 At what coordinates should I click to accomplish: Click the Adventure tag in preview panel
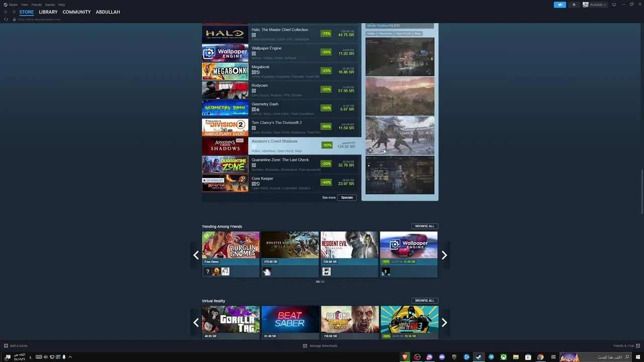point(385,34)
